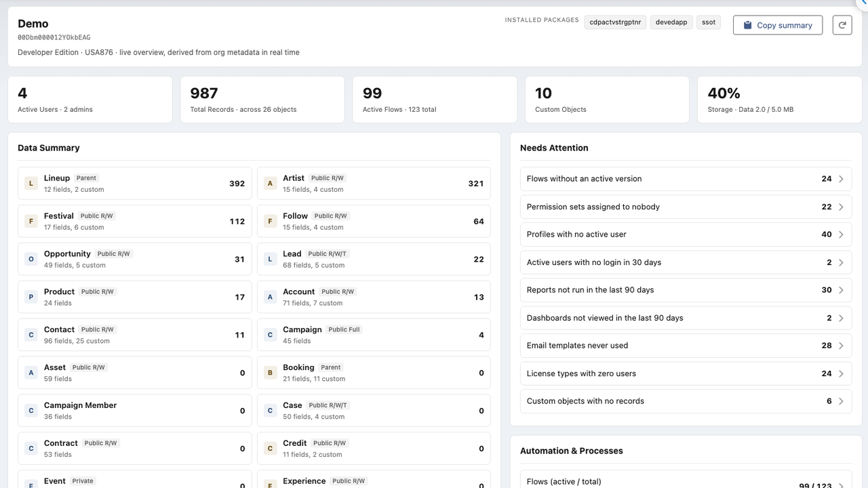Expand Profiles with no active user chevron
This screenshot has height=488, width=868.
[841, 235]
